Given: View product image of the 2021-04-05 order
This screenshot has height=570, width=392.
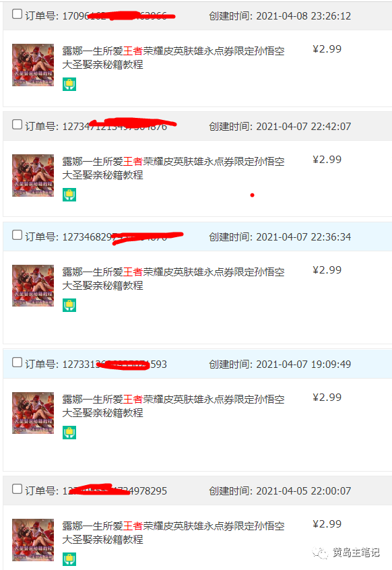Looking at the screenshot, I should tap(33, 540).
